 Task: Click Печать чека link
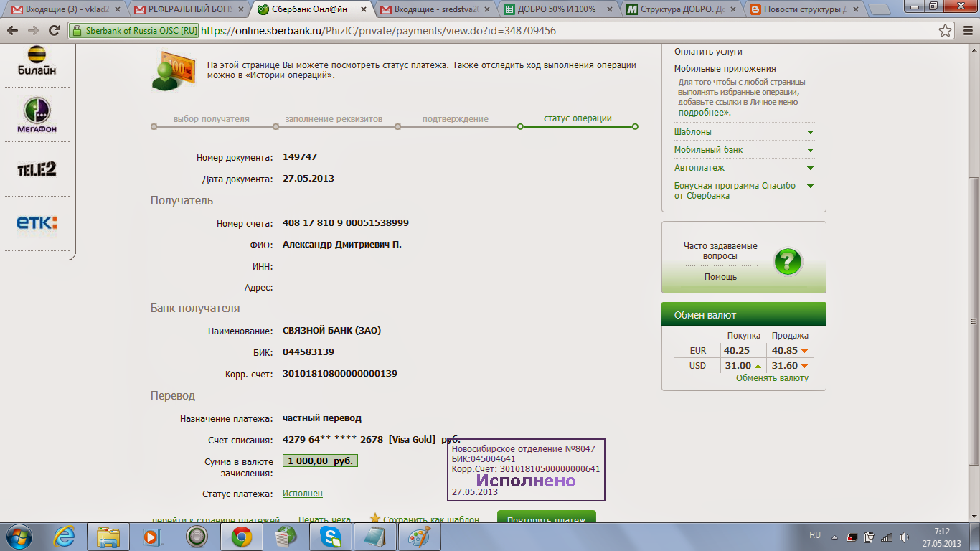[x=324, y=519]
